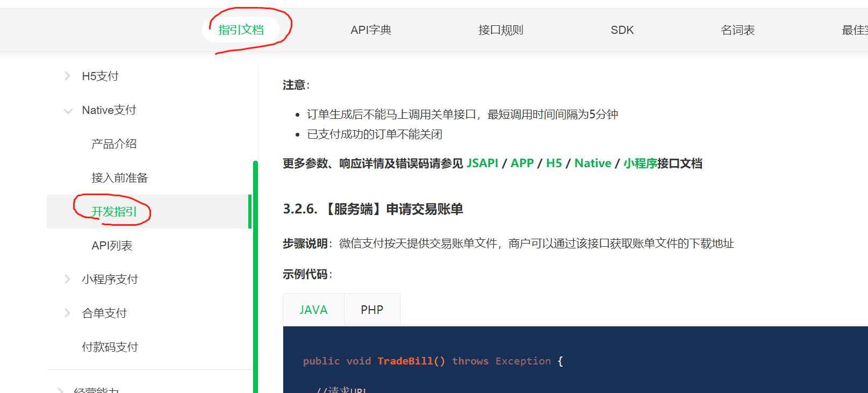The image size is (868, 393).
Task: Follow the JSAPI interface doc link
Action: click(482, 163)
